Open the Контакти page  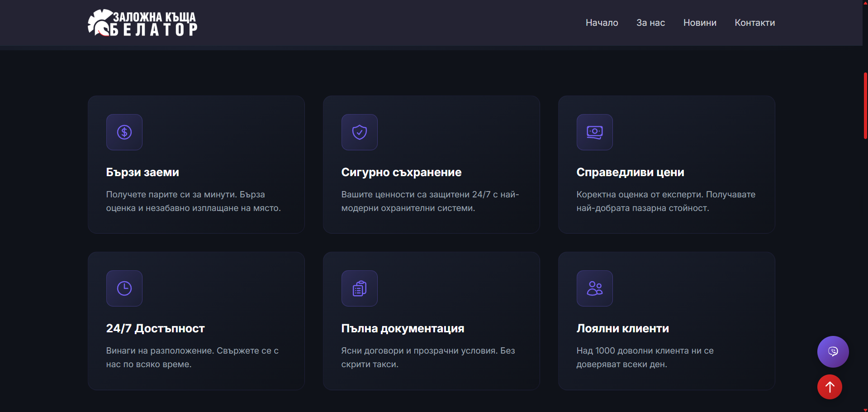(754, 23)
